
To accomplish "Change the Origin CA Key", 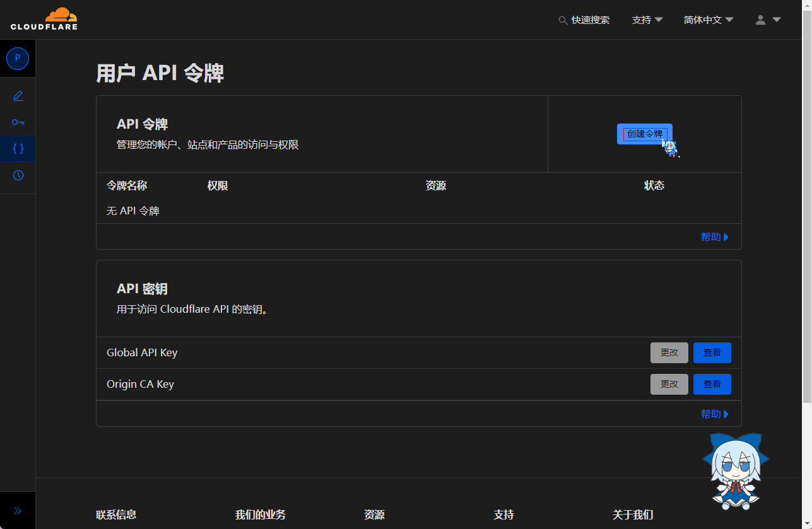I will click(669, 385).
